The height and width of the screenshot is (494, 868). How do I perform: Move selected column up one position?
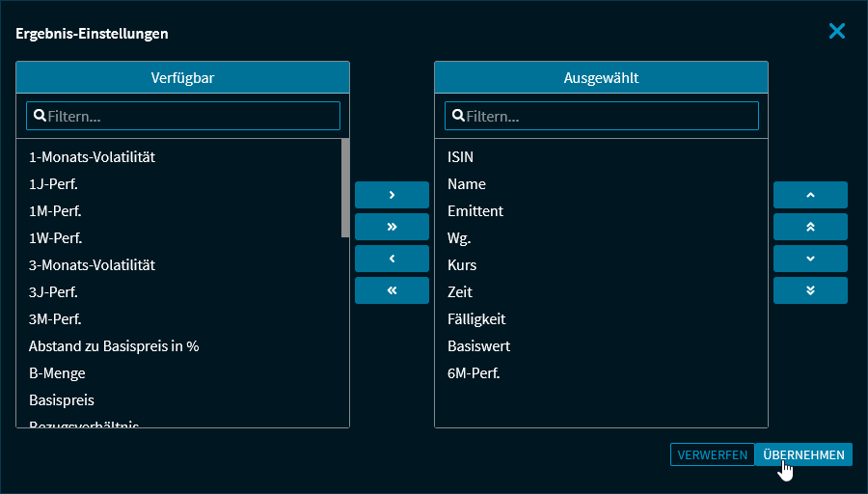810,195
